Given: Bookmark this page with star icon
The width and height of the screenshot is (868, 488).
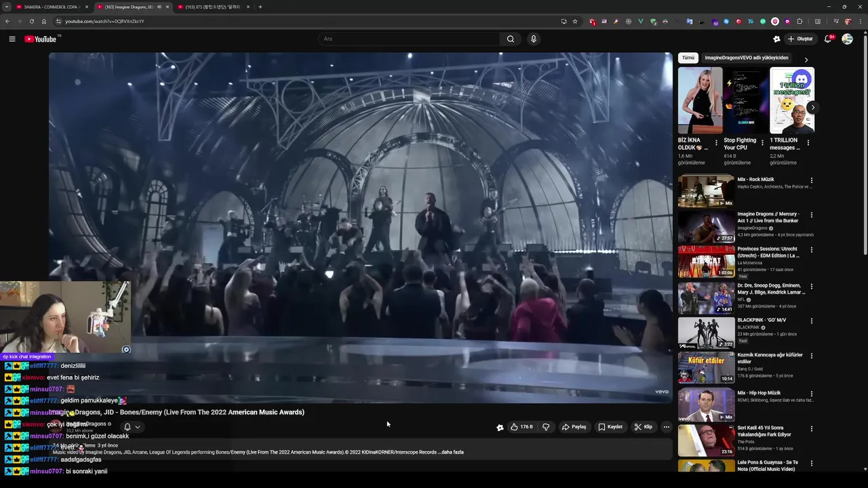Looking at the screenshot, I should [x=575, y=21].
